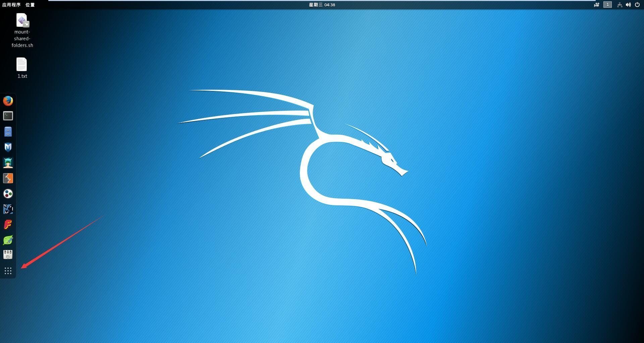
Task: Open the power menu icon
Action: coord(637,5)
